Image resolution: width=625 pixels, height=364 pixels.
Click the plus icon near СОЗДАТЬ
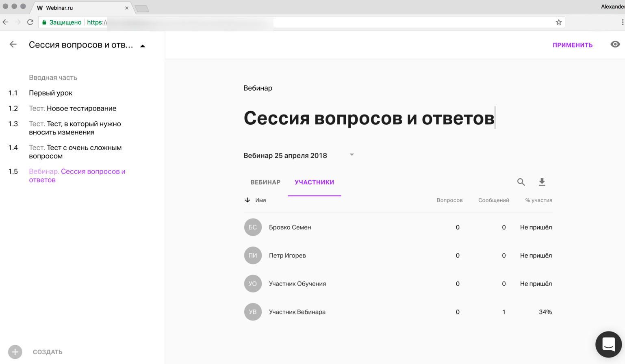click(15, 352)
